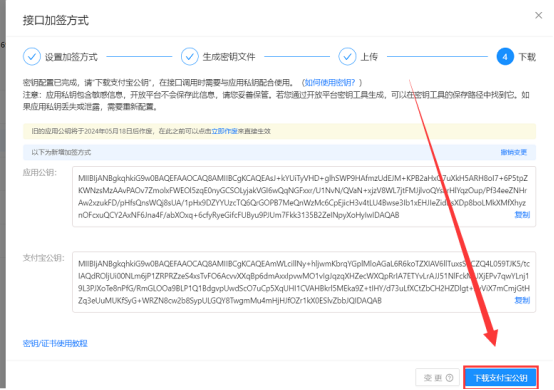
Task: Click inside the 支付宝公钥 key text box
Action: click(304, 282)
